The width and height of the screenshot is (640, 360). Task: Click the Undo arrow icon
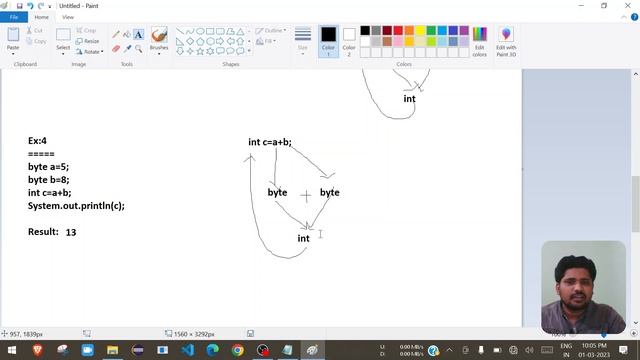tap(30, 6)
